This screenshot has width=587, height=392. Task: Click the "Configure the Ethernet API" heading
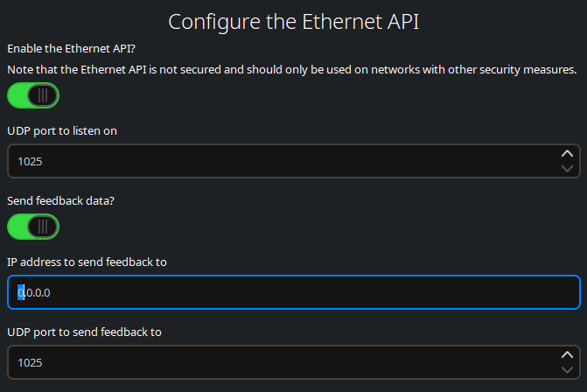pyautogui.click(x=293, y=21)
